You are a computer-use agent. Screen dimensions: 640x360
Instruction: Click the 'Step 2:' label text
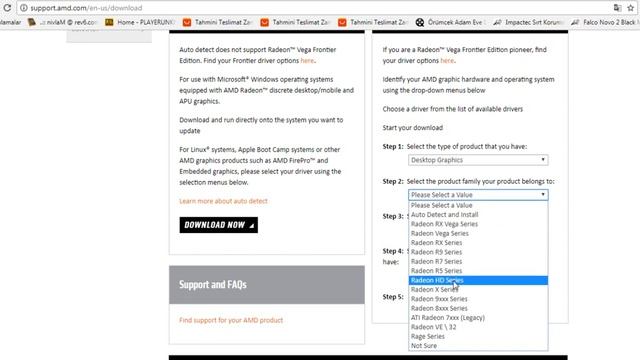[393, 181]
